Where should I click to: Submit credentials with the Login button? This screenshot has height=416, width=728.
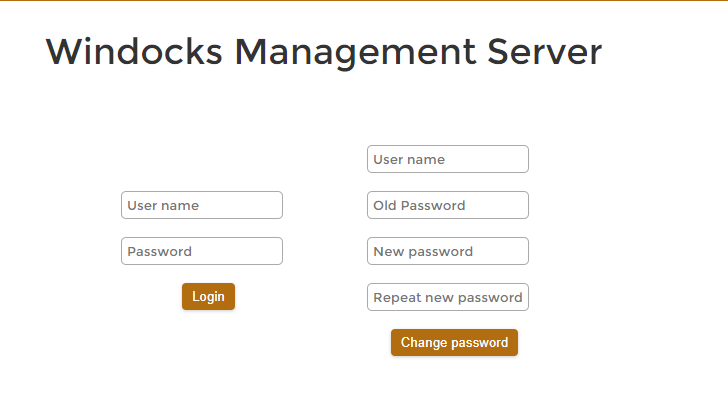pyautogui.click(x=208, y=296)
